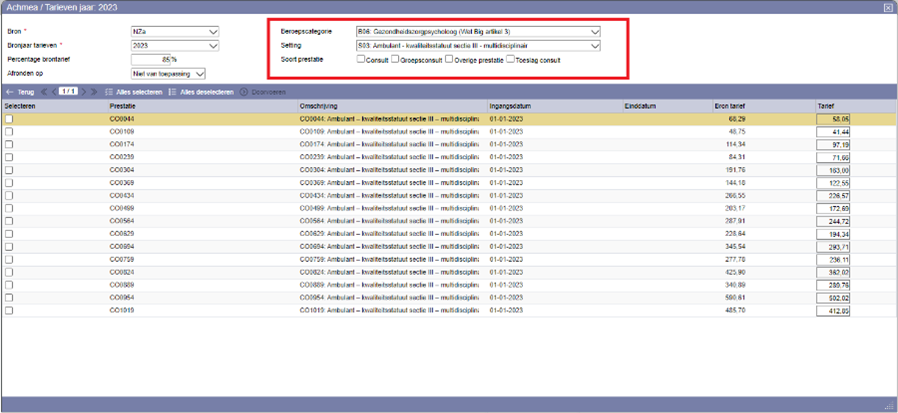Go to the previous results page
The height and width of the screenshot is (413, 898).
coord(52,91)
